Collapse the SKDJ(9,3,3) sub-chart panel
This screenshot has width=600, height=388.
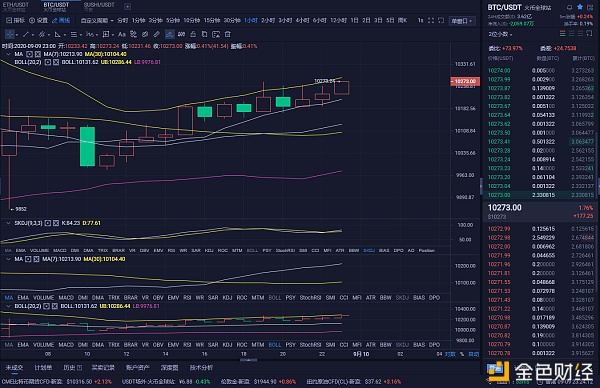[x=8, y=223]
